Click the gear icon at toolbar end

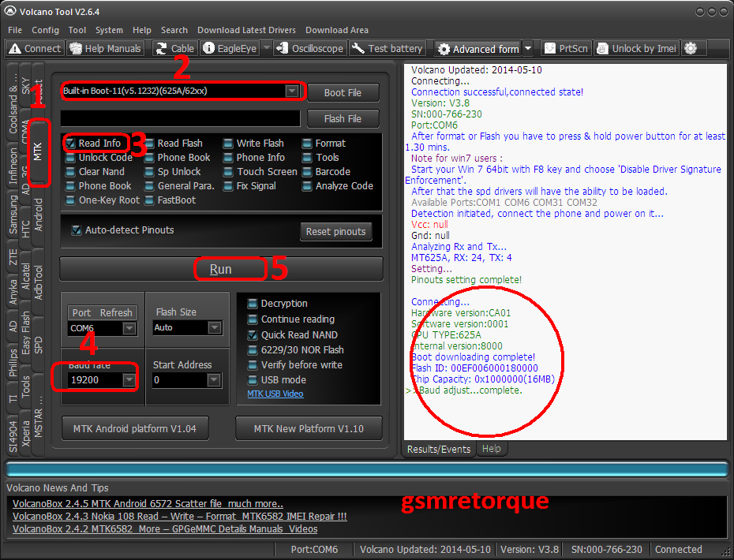[691, 48]
